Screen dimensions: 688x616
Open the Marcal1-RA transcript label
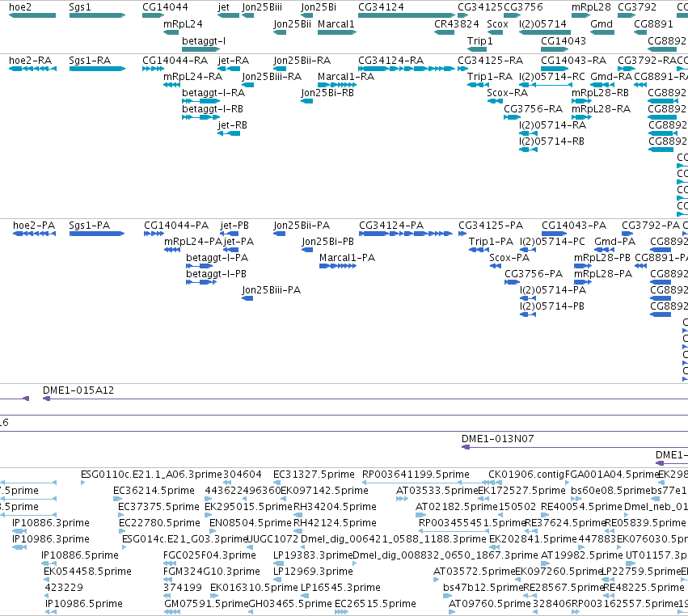pos(346,77)
